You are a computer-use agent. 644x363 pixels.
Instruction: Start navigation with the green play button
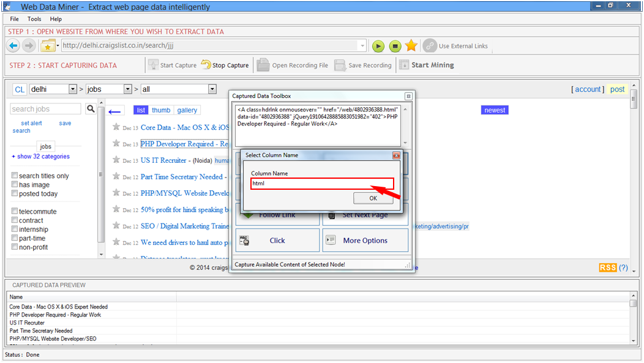[x=378, y=46]
